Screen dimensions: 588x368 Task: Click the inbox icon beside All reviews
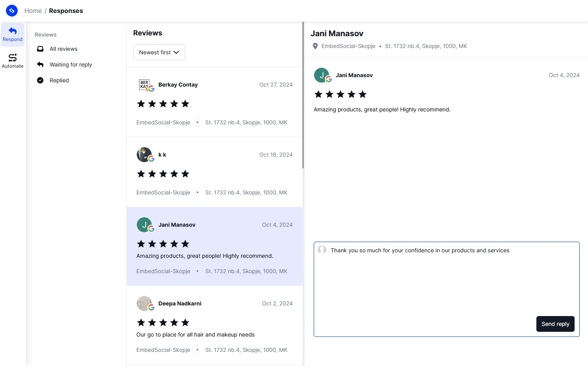pyautogui.click(x=40, y=48)
